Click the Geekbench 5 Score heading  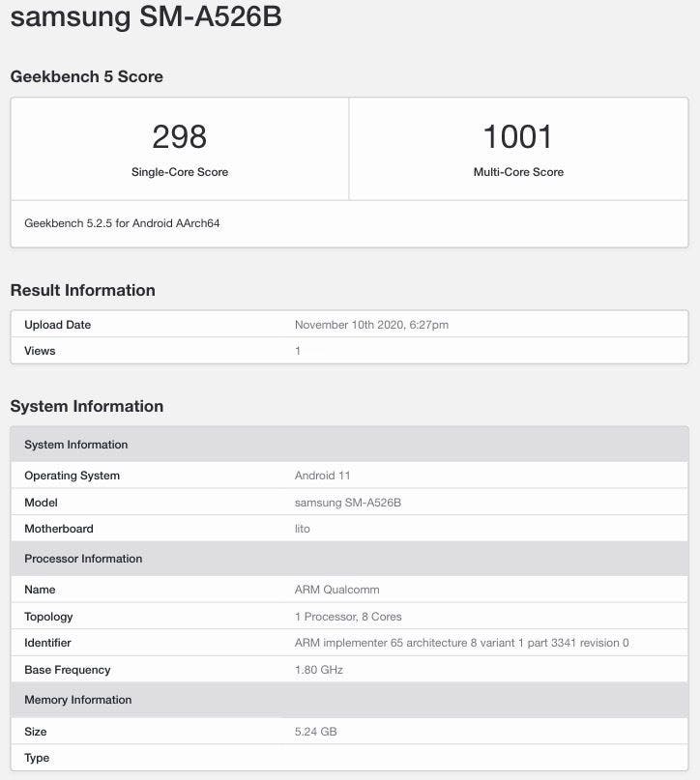(86, 76)
